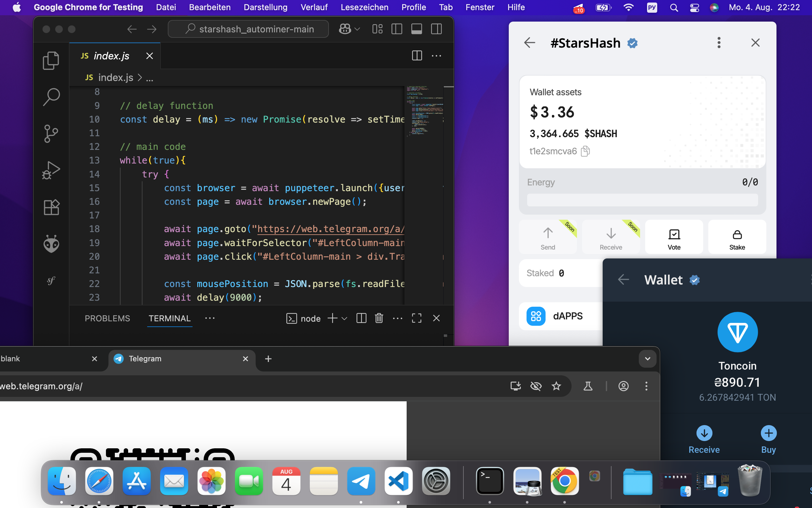Close the terminal panel
812x508 pixels.
pos(436,318)
